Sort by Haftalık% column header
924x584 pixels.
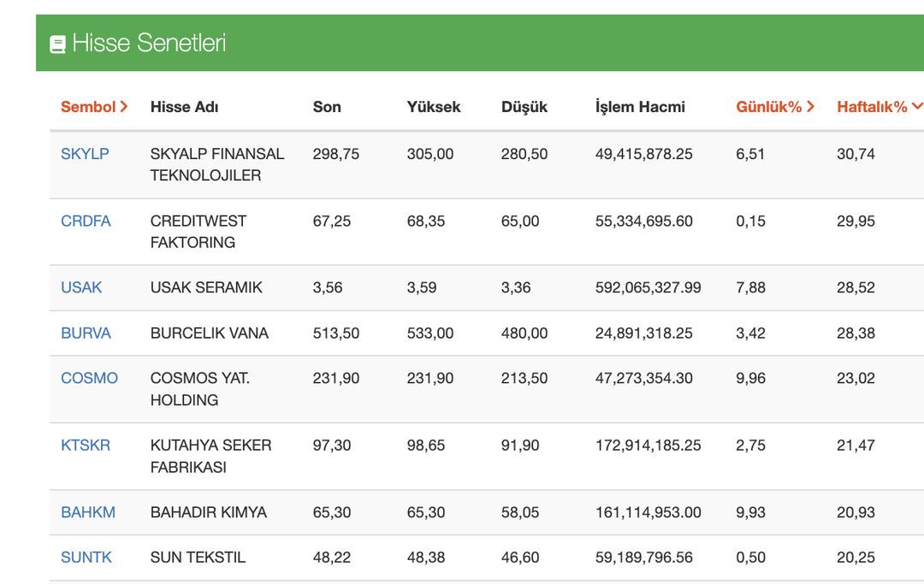tap(879, 107)
